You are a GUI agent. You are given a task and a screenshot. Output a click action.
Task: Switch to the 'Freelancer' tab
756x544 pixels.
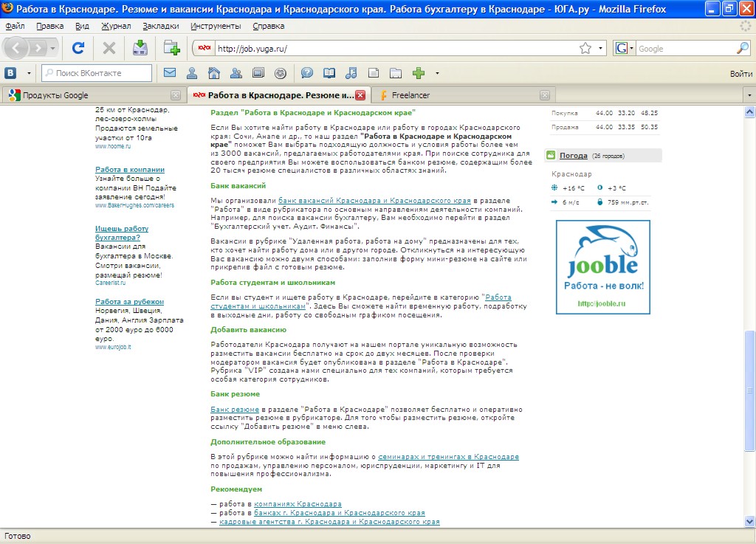tap(464, 95)
